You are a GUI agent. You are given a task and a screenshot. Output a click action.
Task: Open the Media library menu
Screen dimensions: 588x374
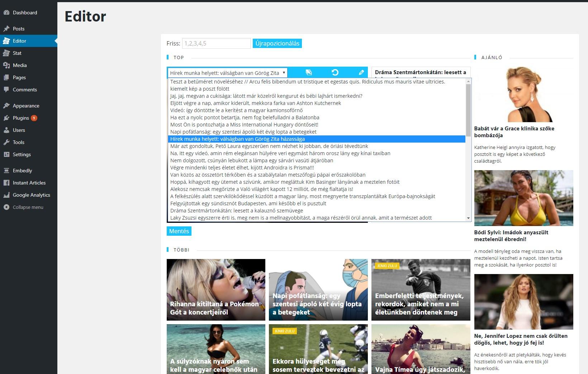(20, 65)
